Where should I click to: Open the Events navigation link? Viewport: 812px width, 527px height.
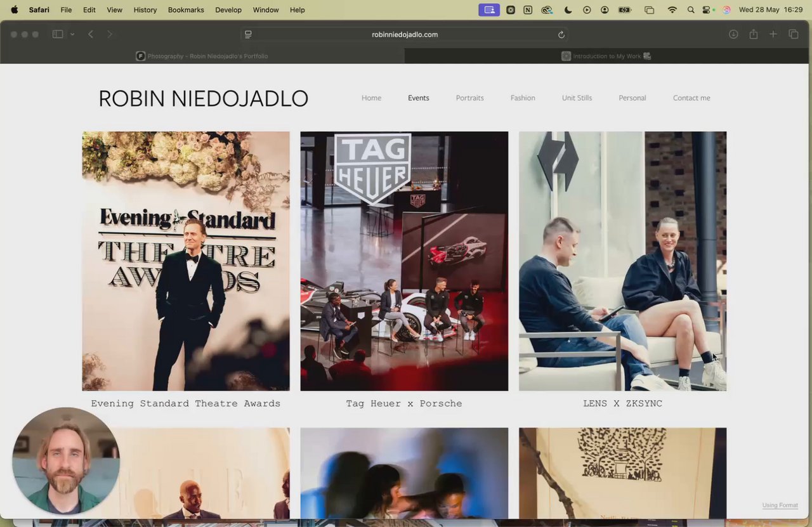419,98
